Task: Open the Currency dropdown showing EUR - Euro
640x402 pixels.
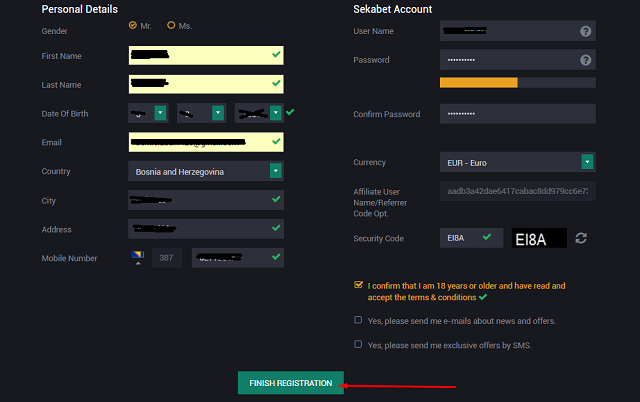Action: point(518,162)
